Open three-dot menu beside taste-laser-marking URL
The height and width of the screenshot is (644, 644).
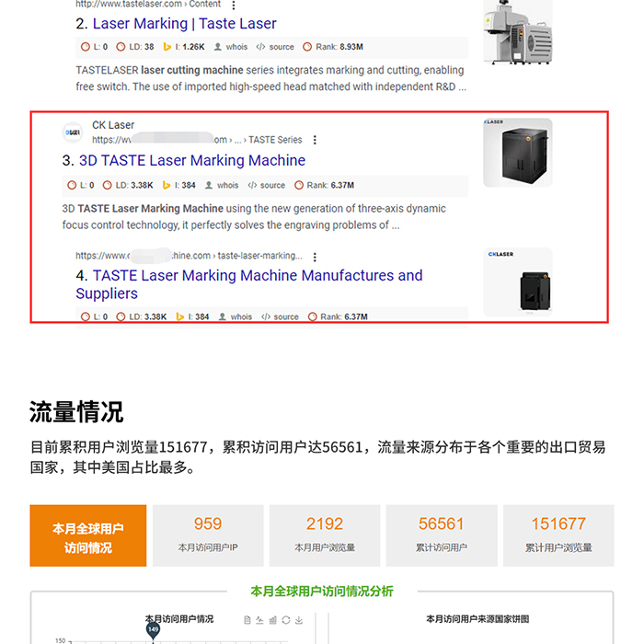pyautogui.click(x=315, y=257)
